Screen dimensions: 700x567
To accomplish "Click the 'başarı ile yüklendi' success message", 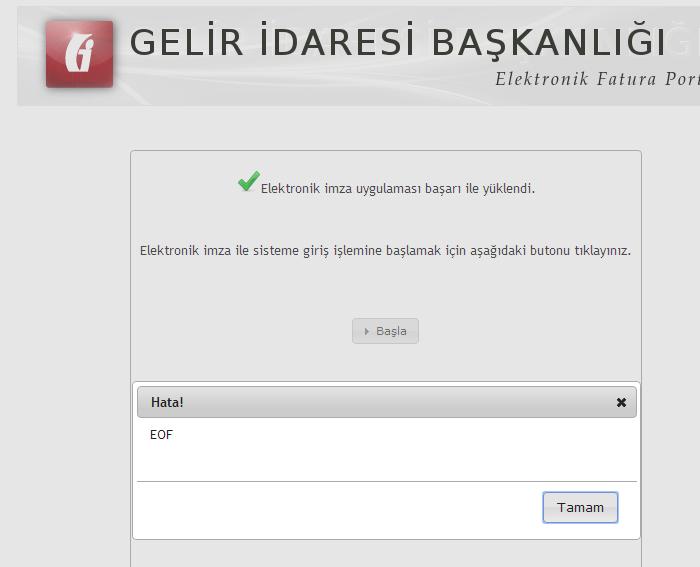I will tap(397, 188).
